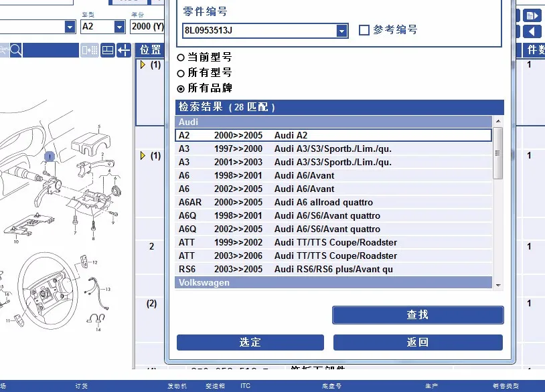The height and width of the screenshot is (392, 545).
Task: Click the results list scroll-down arrow
Action: 498,286
